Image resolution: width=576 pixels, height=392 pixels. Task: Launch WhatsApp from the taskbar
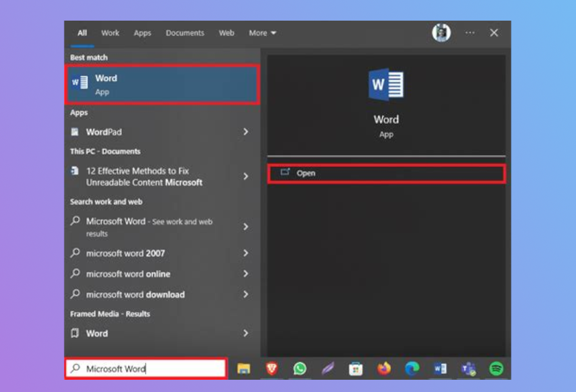[x=300, y=368]
